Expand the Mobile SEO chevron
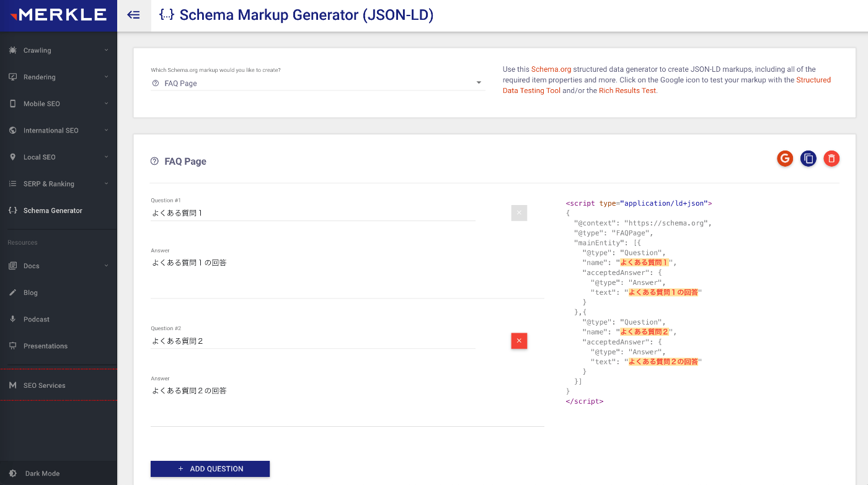Viewport: 868px width, 485px height. pos(106,103)
